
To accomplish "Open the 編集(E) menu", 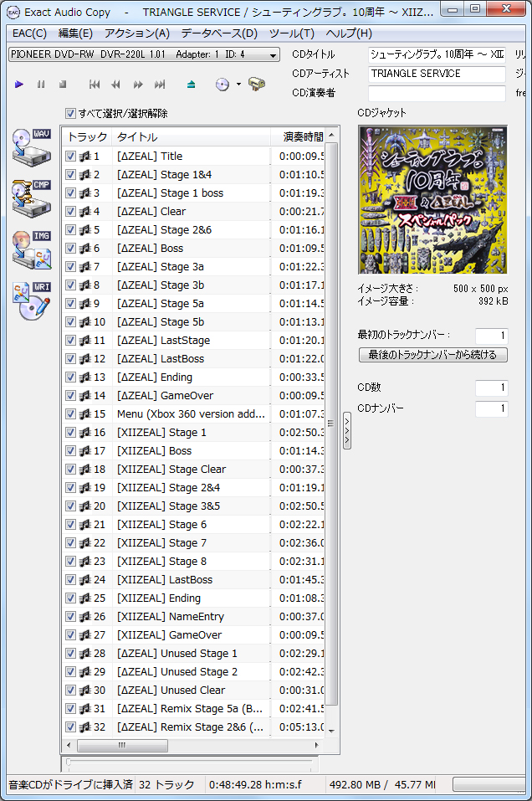I will 75,33.
